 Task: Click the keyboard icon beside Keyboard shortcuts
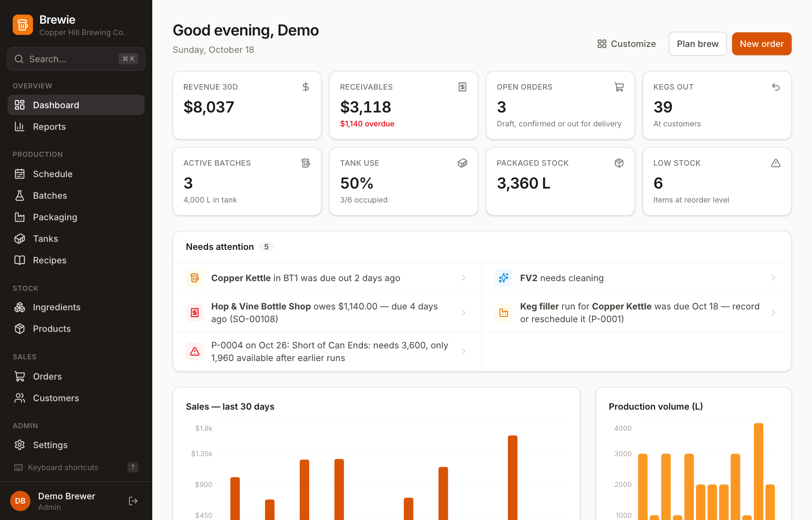point(19,467)
